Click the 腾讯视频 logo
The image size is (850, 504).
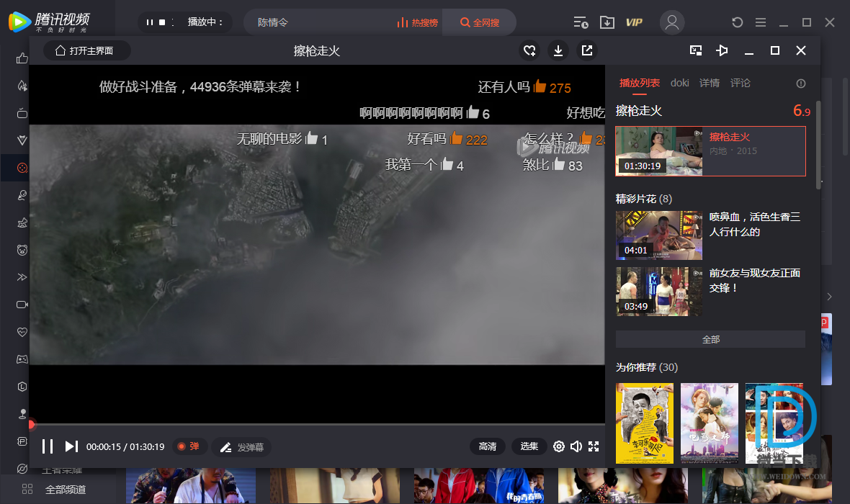click(x=49, y=22)
